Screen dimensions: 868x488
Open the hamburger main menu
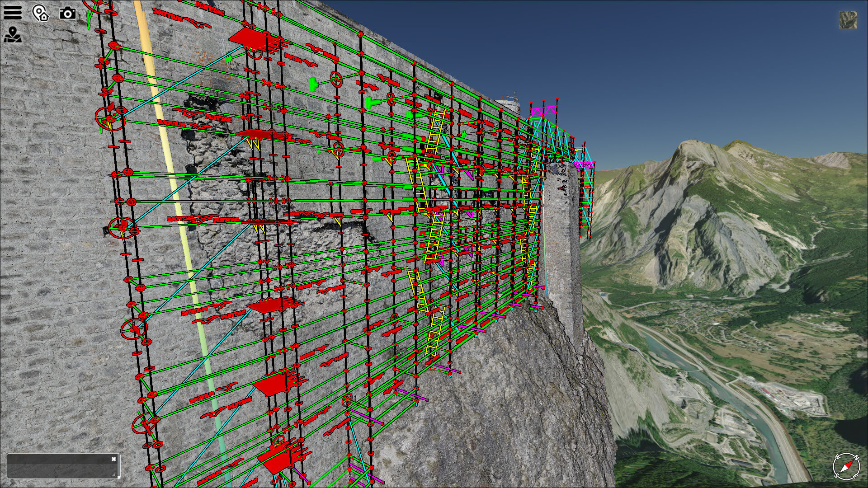coord(12,12)
